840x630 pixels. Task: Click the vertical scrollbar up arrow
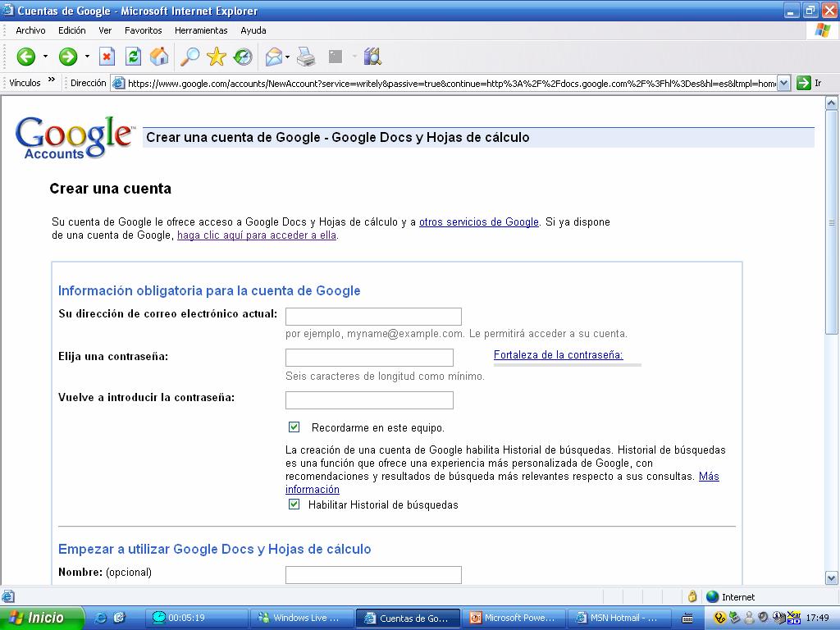[832, 103]
